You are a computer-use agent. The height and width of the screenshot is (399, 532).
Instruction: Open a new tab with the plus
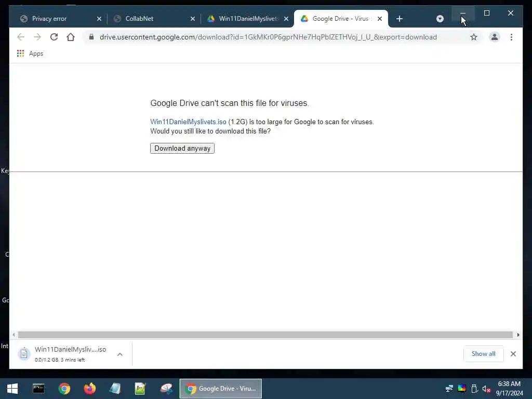(x=400, y=19)
